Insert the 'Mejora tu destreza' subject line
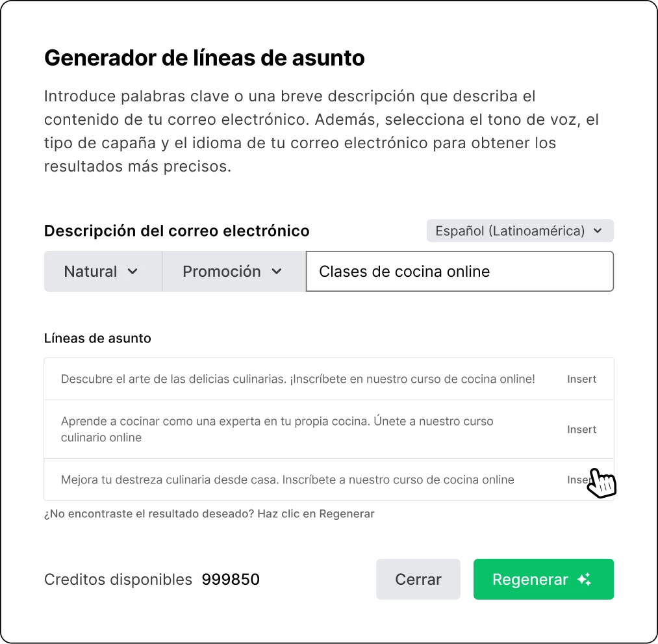This screenshot has height=644, width=658. [x=578, y=480]
